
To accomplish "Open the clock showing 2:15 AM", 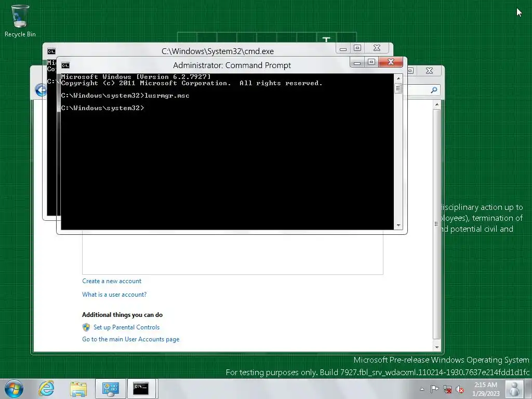I will (486, 389).
